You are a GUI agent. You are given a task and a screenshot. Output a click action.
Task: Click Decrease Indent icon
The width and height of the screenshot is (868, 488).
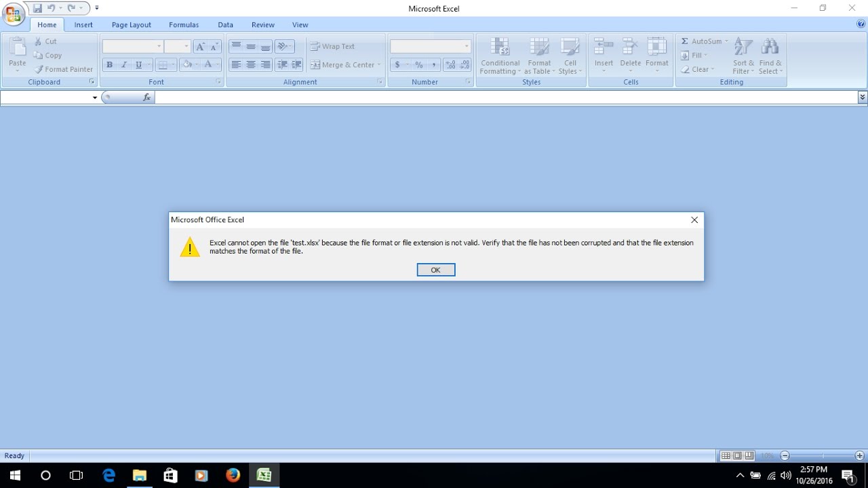[x=282, y=65]
